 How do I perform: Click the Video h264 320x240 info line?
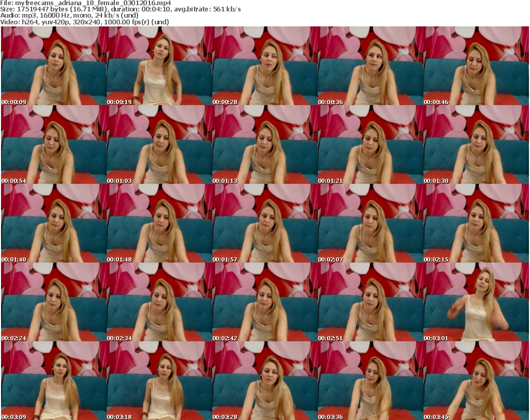coord(84,22)
